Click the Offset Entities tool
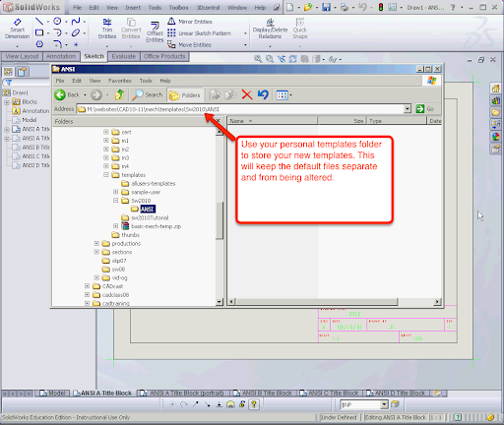The image size is (504, 425). pyautogui.click(x=155, y=32)
